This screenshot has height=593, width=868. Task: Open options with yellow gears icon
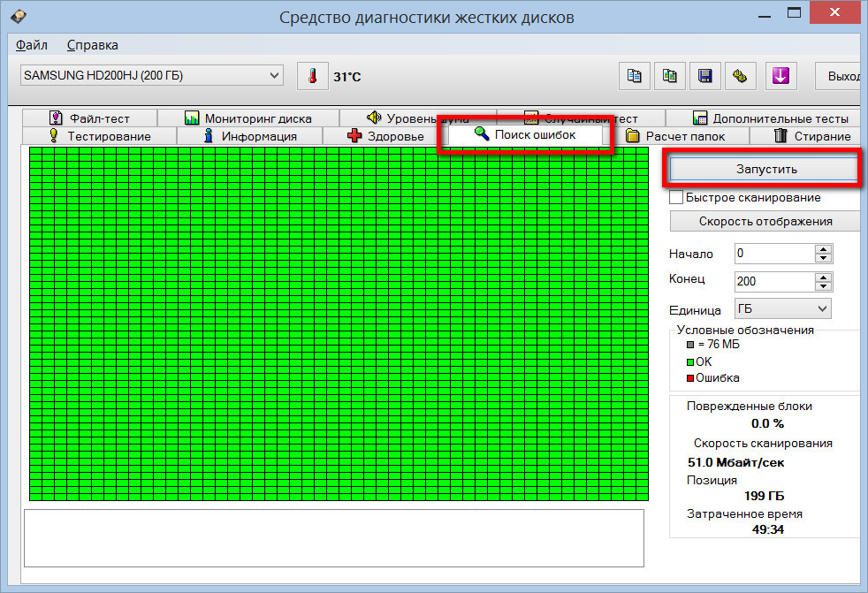click(740, 76)
